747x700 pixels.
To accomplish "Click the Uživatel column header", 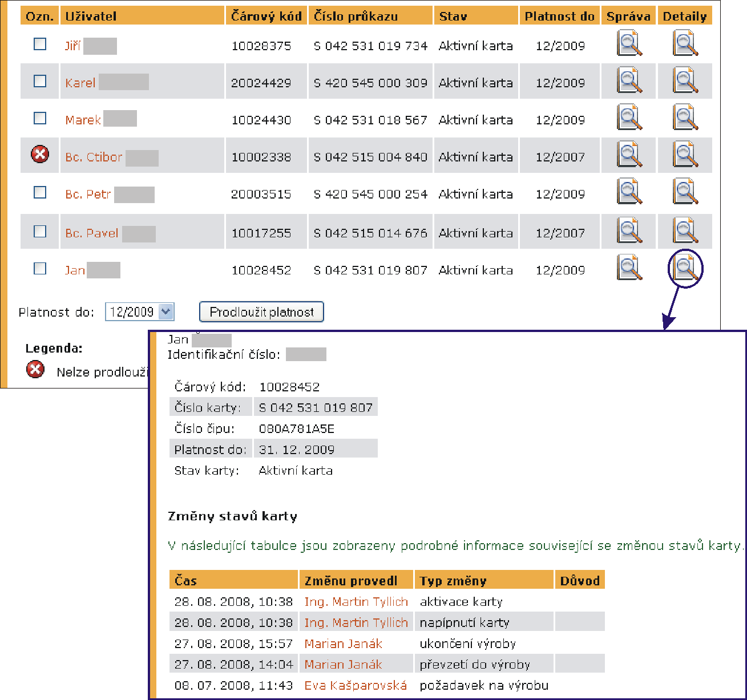I will point(142,16).
